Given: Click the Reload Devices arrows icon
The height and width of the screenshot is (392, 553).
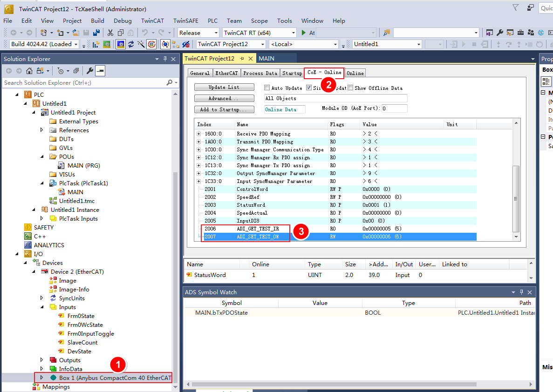Looking at the screenshot, I should 131,44.
